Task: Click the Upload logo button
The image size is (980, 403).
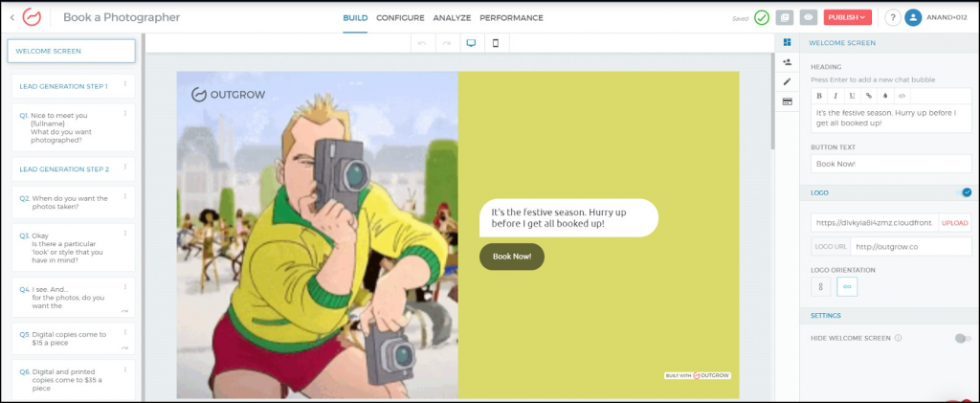Action: (x=954, y=222)
